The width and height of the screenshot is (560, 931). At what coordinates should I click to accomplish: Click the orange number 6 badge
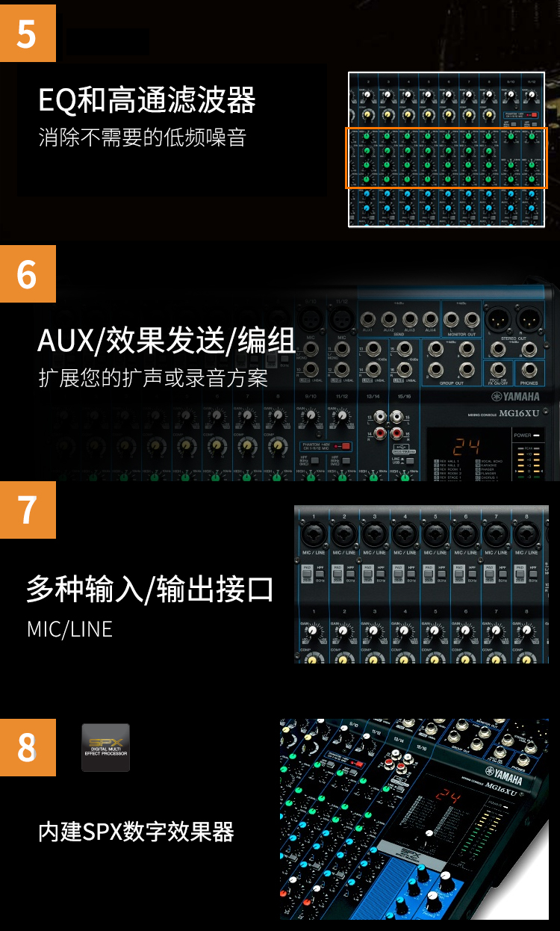[x=28, y=273]
